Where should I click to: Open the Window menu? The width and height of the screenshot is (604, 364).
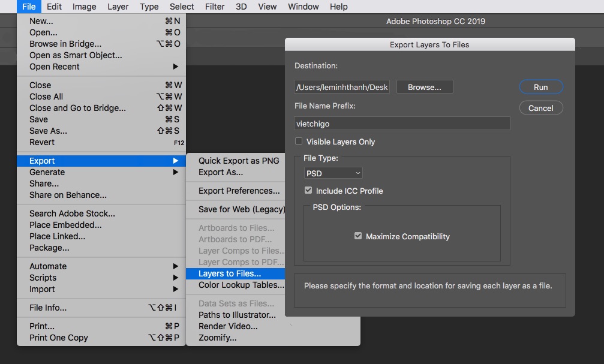[303, 7]
